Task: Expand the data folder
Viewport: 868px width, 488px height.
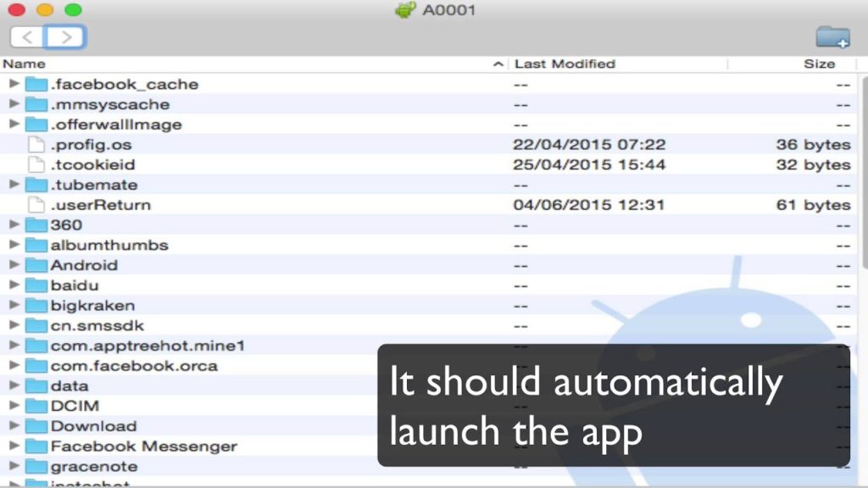Action: click(x=14, y=385)
